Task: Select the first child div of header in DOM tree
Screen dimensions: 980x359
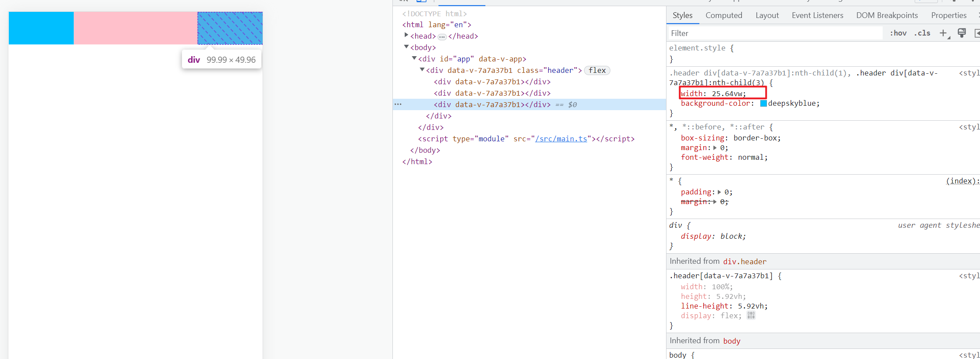Action: click(x=492, y=82)
